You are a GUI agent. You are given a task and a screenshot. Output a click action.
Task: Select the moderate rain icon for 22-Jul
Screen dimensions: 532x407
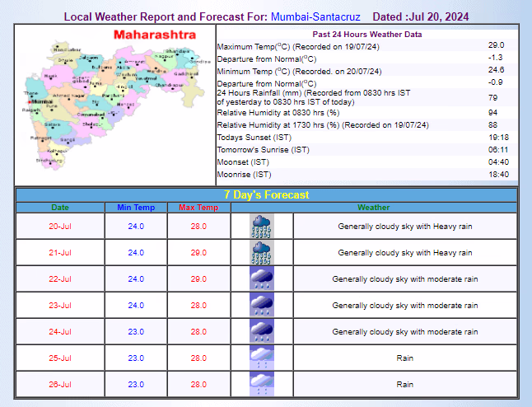tap(262, 279)
